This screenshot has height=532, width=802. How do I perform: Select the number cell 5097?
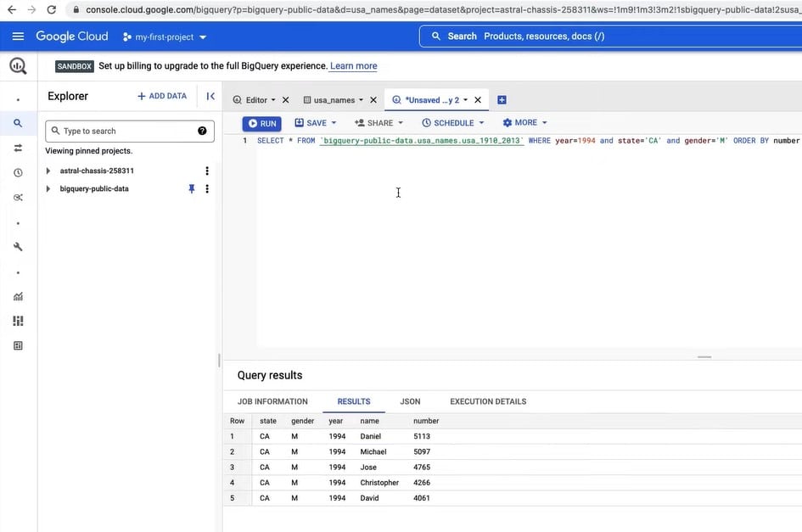[x=422, y=451]
